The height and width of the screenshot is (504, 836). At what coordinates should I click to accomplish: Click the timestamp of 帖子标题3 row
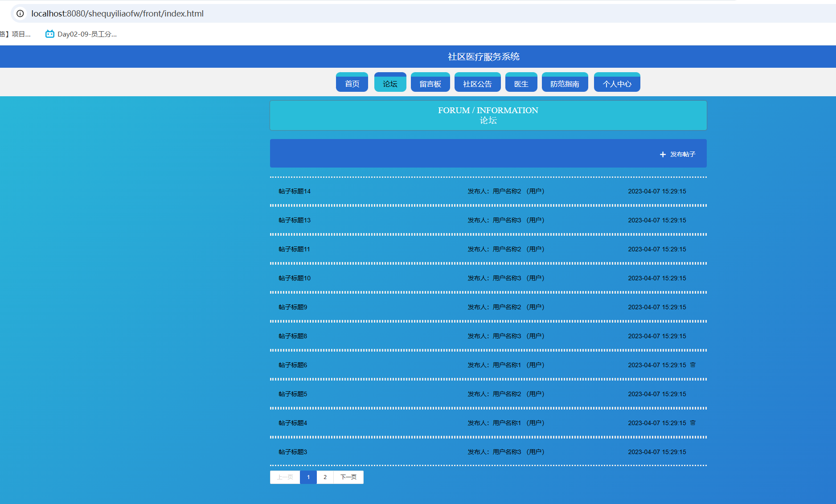657,452
